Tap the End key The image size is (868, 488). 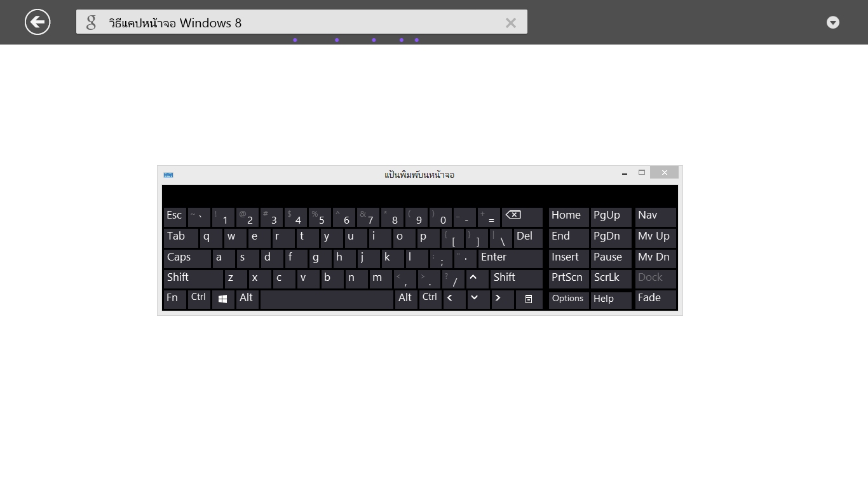coord(569,238)
